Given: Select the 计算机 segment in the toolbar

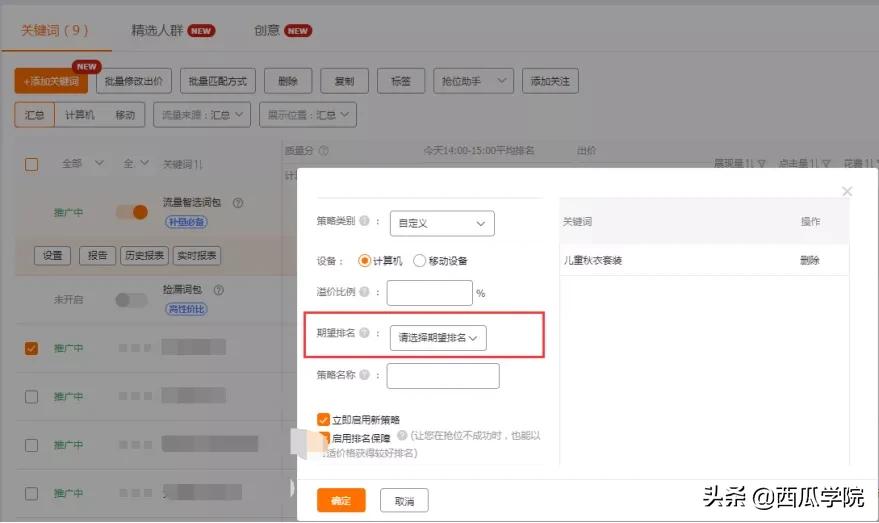Looking at the screenshot, I should click(80, 115).
